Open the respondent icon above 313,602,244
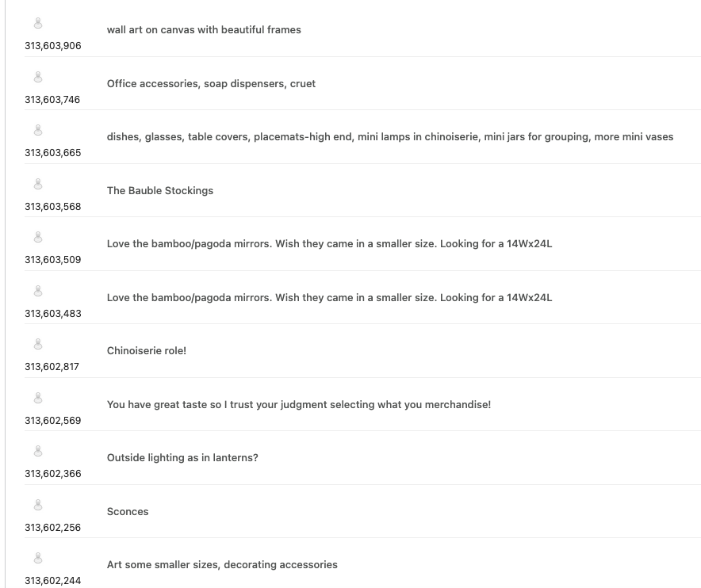This screenshot has height=588, width=701. [x=38, y=559]
